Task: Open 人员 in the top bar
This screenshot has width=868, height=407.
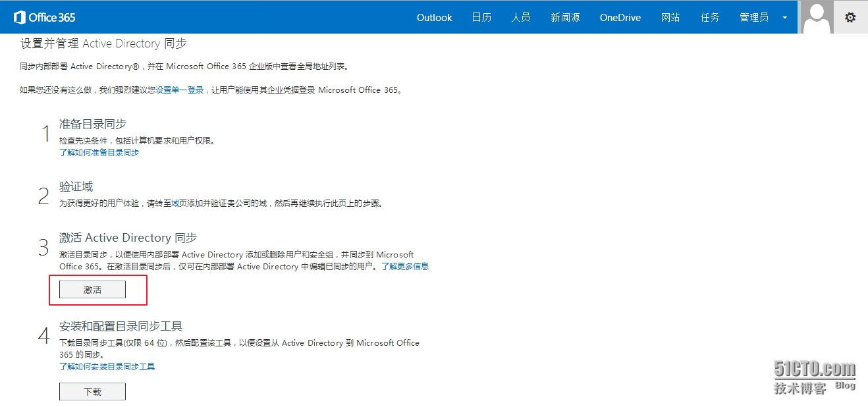Action: click(x=520, y=18)
